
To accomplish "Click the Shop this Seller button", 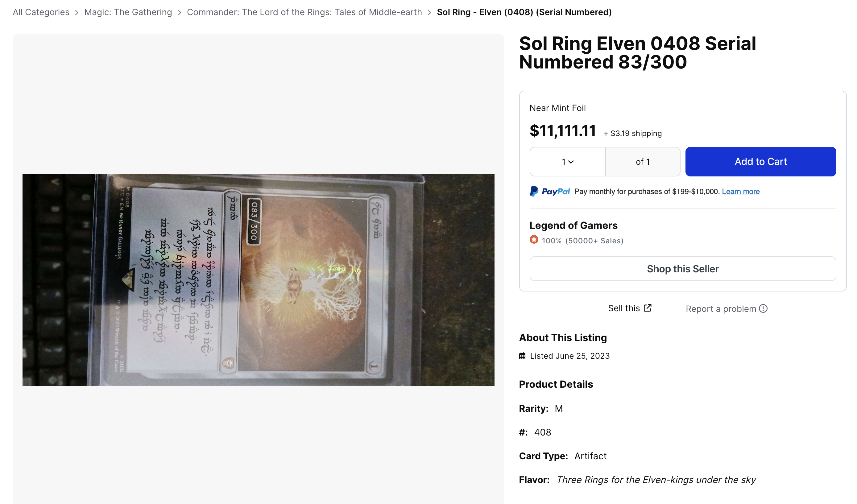I will pos(683,269).
